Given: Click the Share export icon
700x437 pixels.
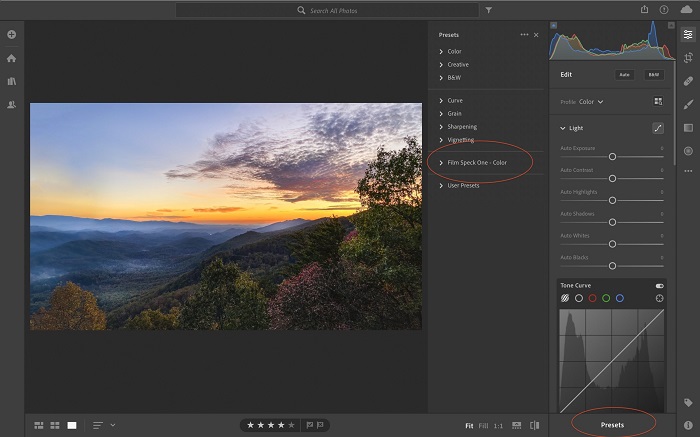Looking at the screenshot, I should pos(645,10).
